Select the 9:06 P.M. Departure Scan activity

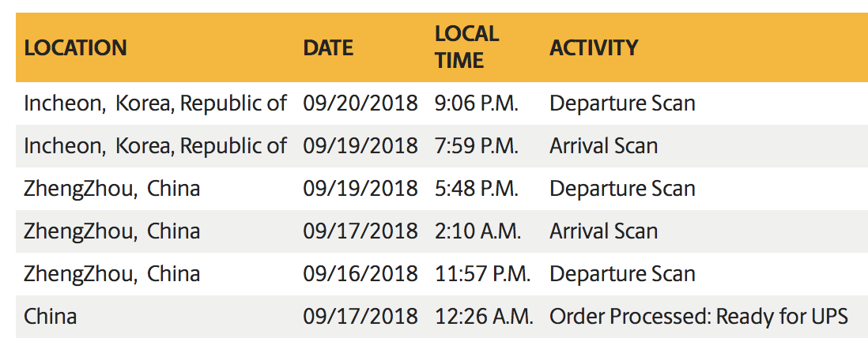point(622,103)
